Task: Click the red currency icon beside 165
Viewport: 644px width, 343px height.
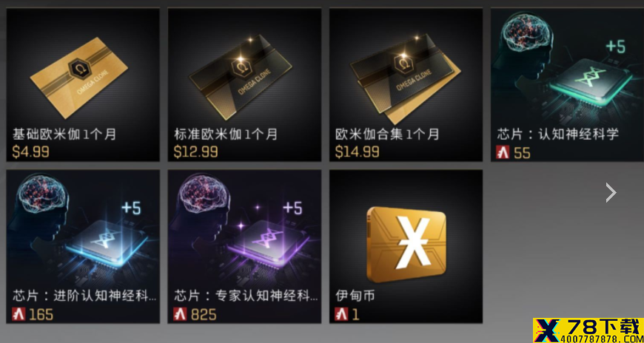Action: tap(19, 314)
